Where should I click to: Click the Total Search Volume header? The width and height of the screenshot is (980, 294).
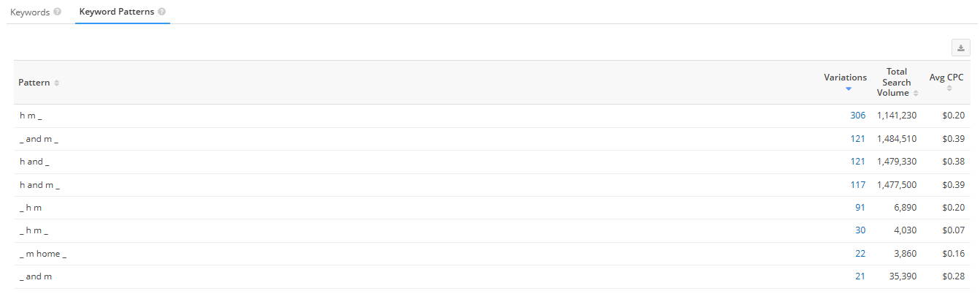(896, 82)
